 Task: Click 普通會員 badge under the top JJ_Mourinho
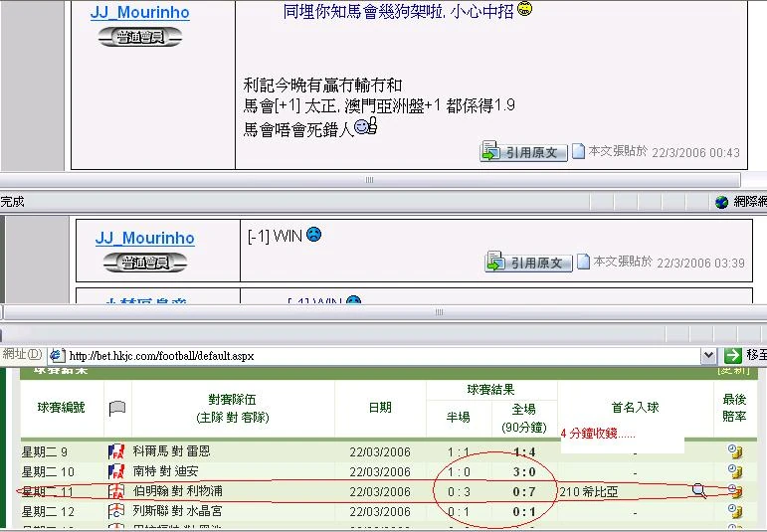[140, 37]
